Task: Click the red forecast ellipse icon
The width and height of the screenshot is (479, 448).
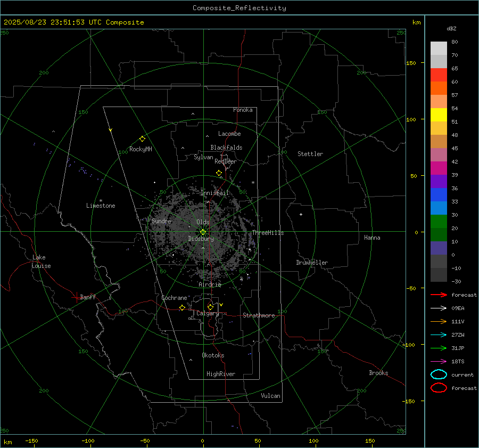Action: pos(439,388)
